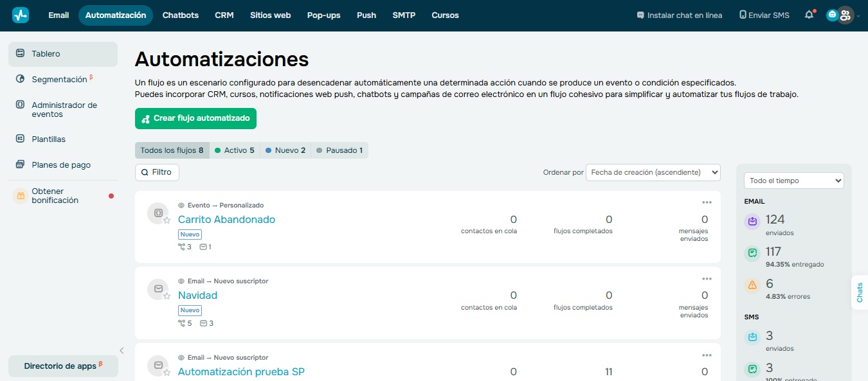The height and width of the screenshot is (381, 868).
Task: Switch to the Activo 5 filter tab
Action: pos(235,150)
